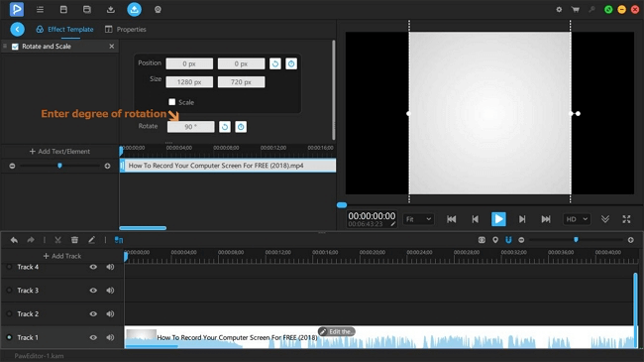Toggle the magnet snap icon
Image resolution: width=644 pixels, height=362 pixels.
tap(508, 240)
